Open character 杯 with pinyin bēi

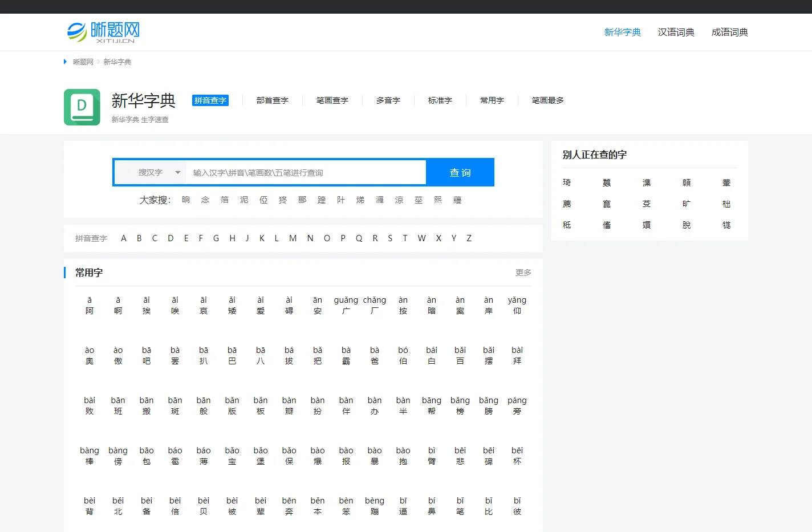pos(517,456)
